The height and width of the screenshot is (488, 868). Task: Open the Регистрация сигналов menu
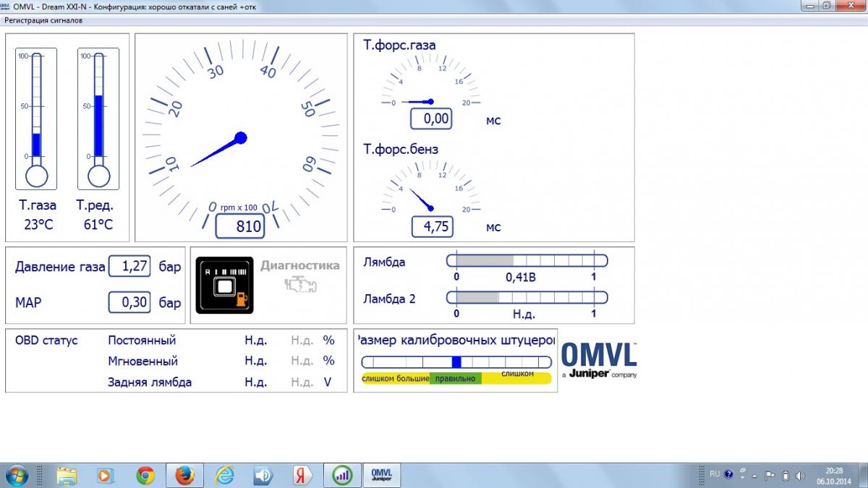43,20
